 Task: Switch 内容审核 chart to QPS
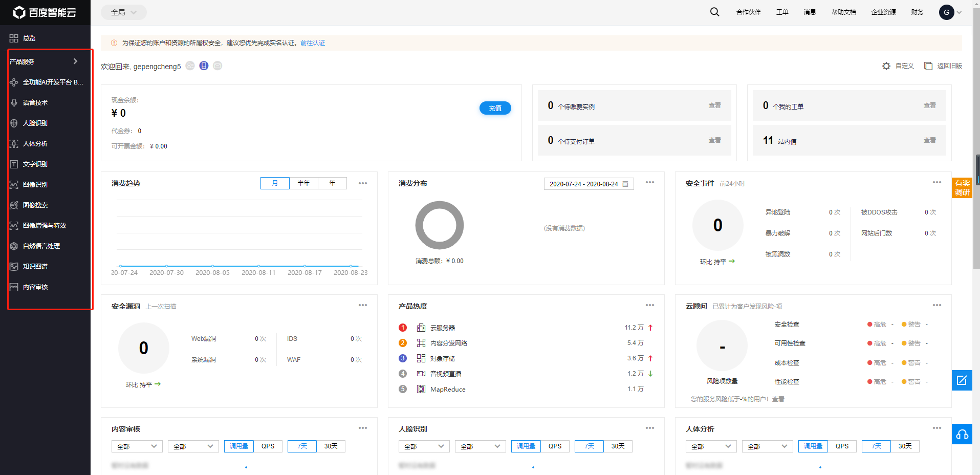pos(268,446)
